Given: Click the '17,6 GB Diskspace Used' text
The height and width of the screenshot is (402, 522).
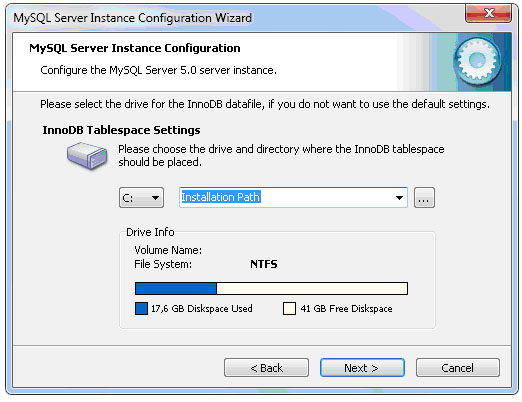Looking at the screenshot, I should click(x=202, y=308).
